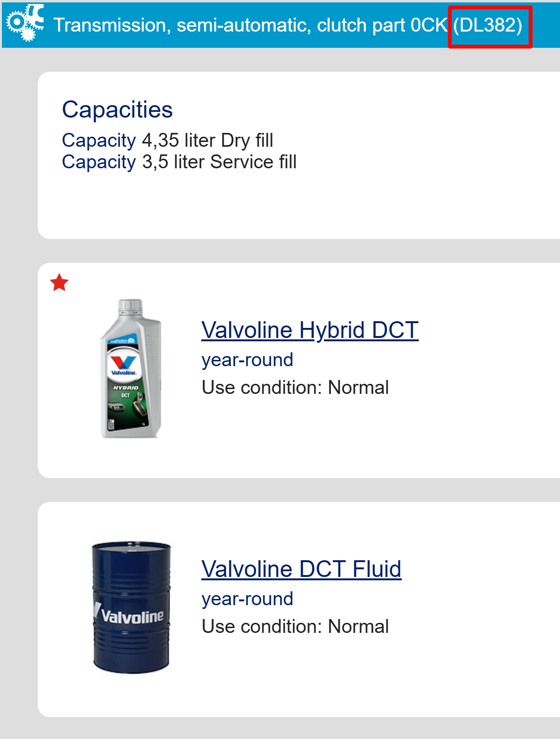Select the highlighted (DL382) code in header
The width and height of the screenshot is (560, 739).
coord(488,25)
